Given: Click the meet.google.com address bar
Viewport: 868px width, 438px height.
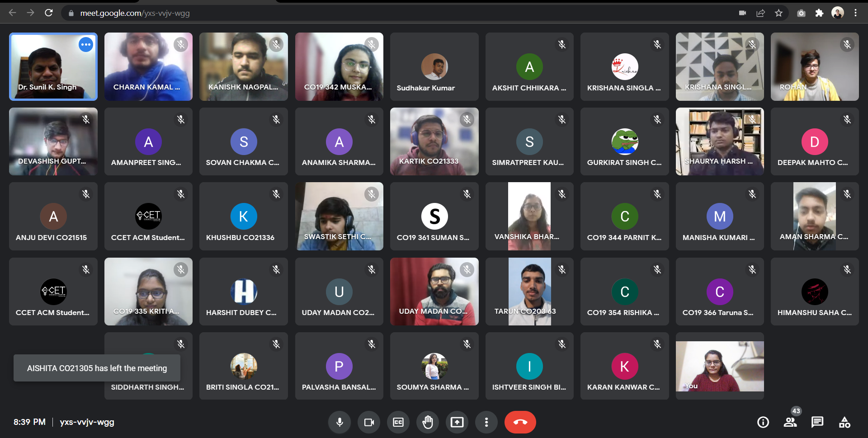Looking at the screenshot, I should 316,13.
